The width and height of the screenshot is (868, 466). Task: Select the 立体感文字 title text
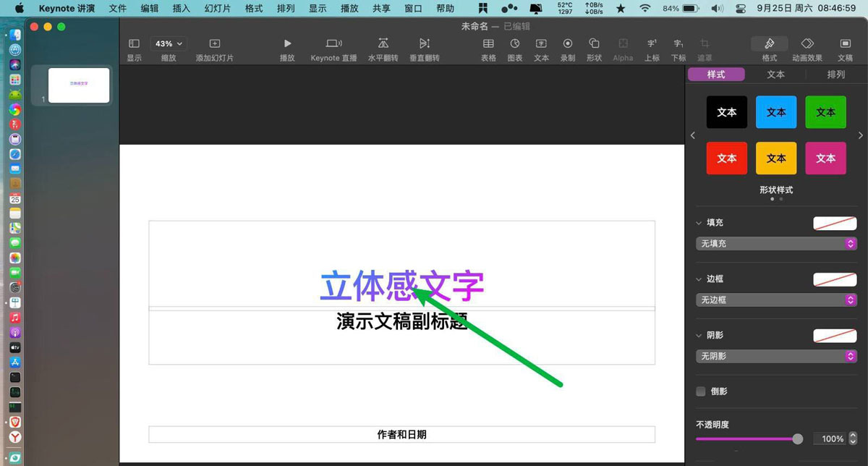pos(402,286)
